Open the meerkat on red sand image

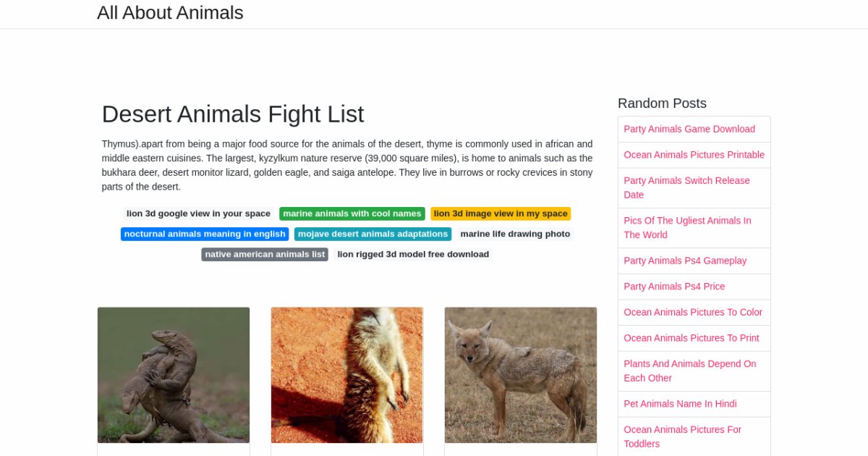(x=347, y=375)
